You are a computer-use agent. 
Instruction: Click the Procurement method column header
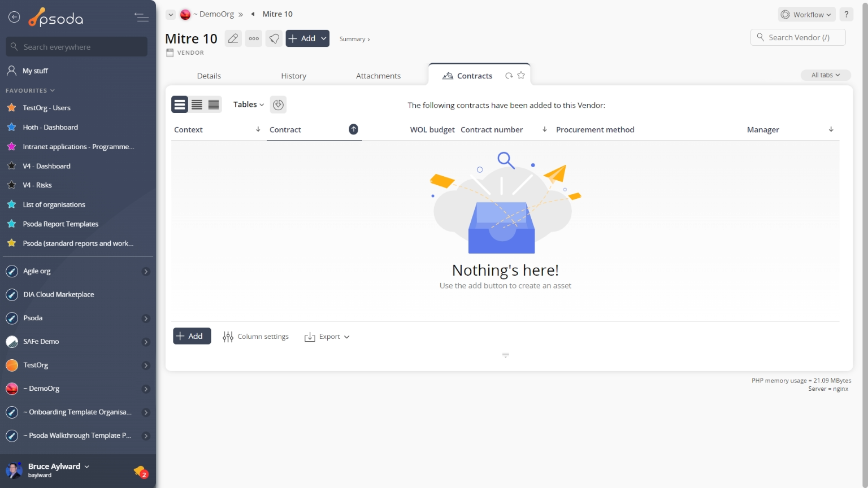click(595, 129)
